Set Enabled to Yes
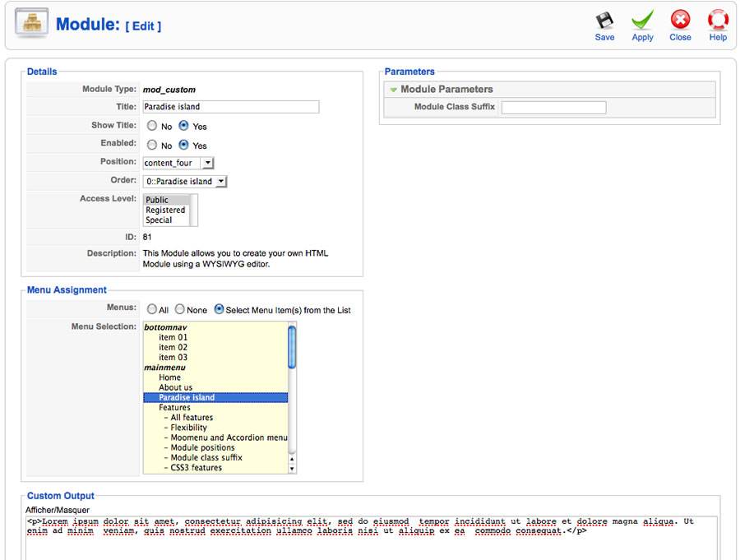 pyautogui.click(x=183, y=145)
